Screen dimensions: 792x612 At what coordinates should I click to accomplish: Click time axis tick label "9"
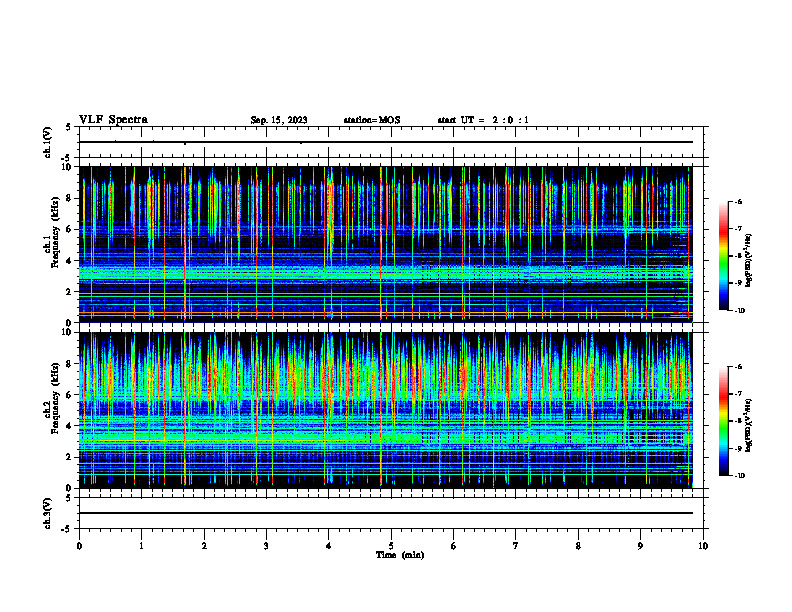coord(640,546)
